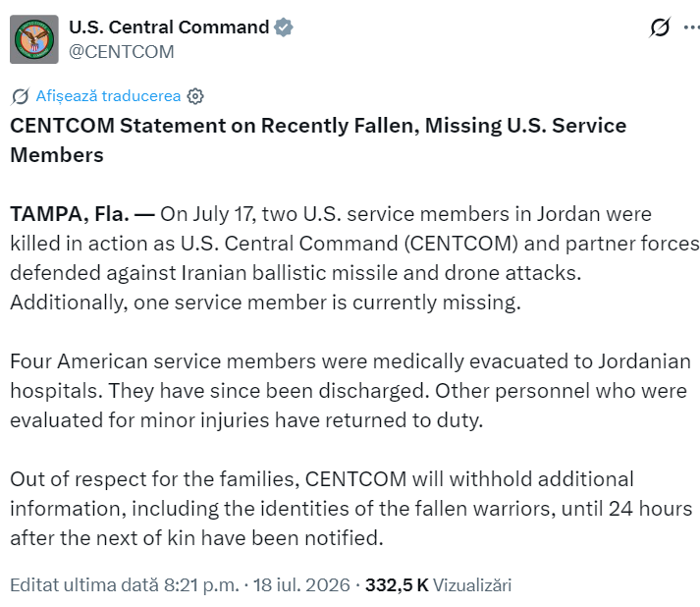Click the bold TAMPA, Fla. text
This screenshot has height=607, width=700.
tap(70, 214)
